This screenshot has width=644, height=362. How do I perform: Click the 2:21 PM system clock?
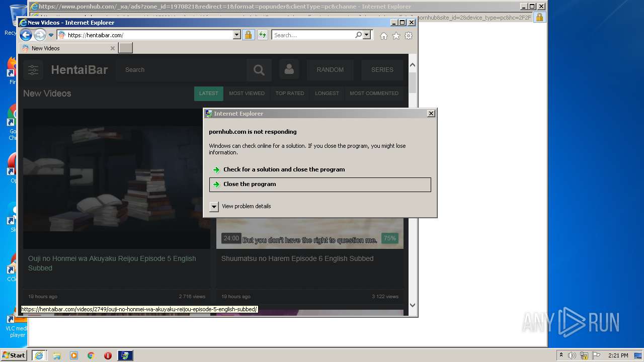(618, 355)
